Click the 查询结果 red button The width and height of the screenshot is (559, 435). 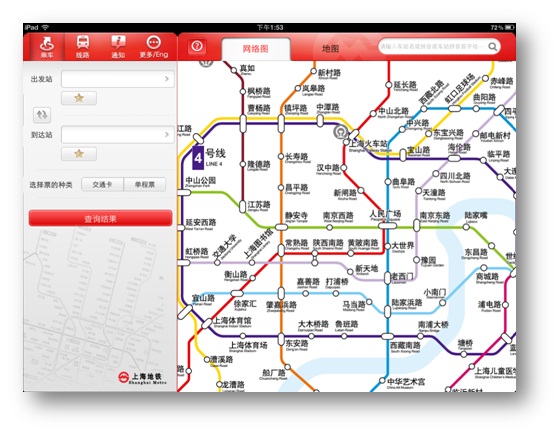pyautogui.click(x=101, y=218)
